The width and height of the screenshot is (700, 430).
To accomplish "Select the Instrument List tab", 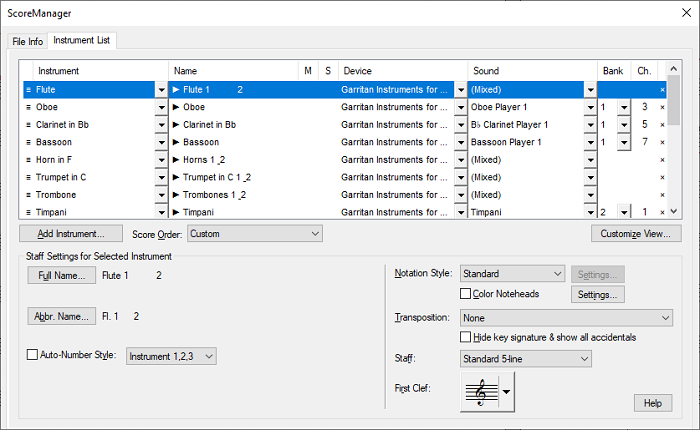I will (82, 41).
